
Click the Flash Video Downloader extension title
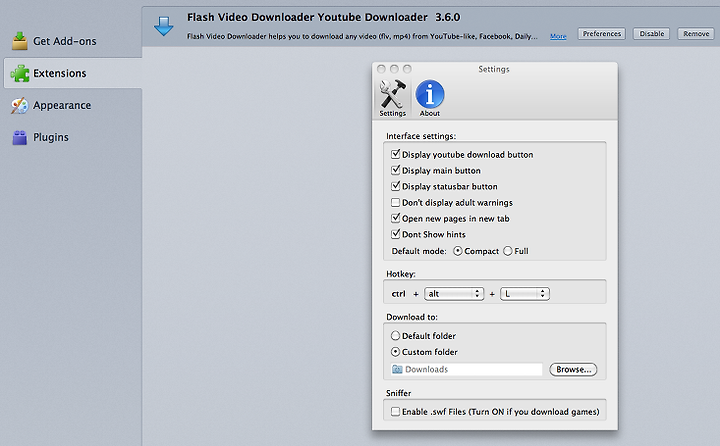(x=324, y=17)
